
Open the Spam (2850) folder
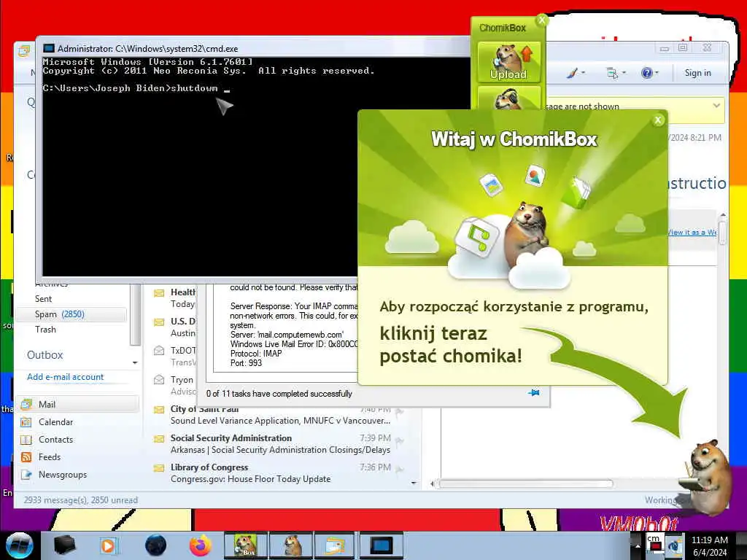click(x=71, y=314)
